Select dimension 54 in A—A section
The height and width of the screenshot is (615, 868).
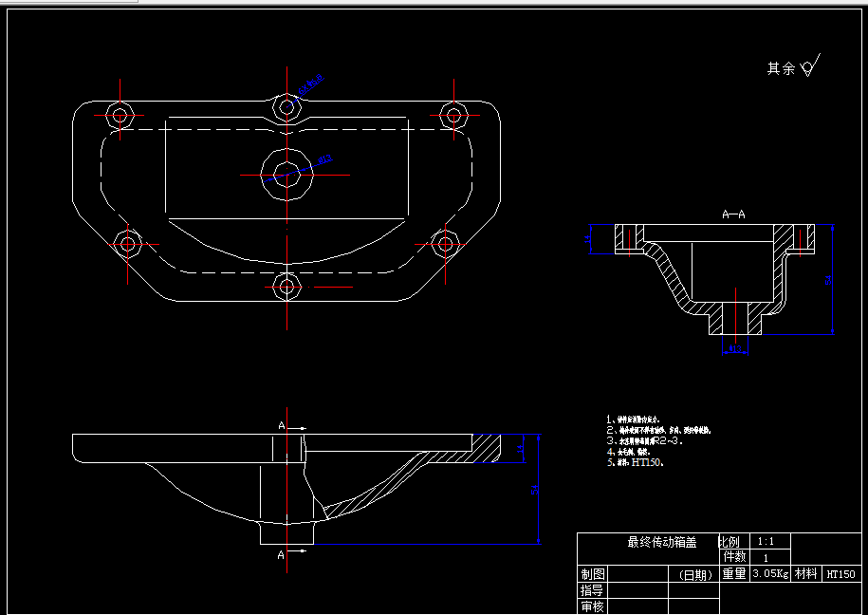(x=828, y=279)
